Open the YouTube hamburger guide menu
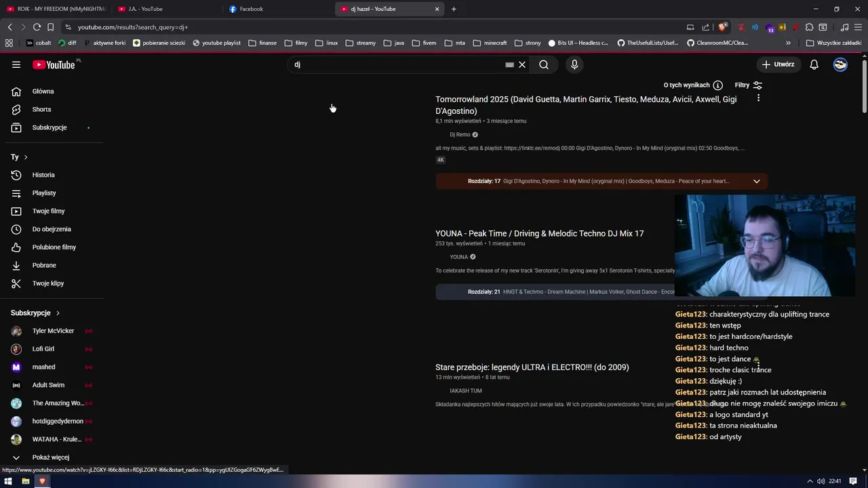Screen dimensions: 868x488 point(16,64)
